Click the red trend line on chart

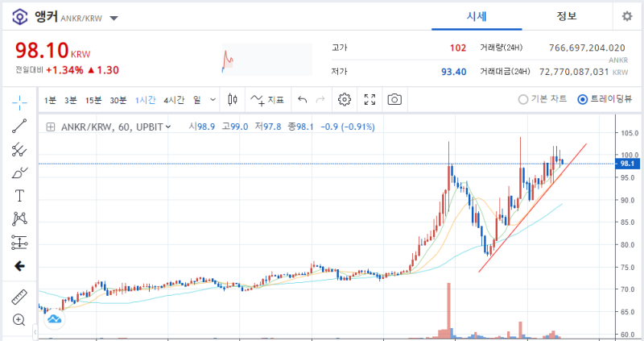coord(533,208)
